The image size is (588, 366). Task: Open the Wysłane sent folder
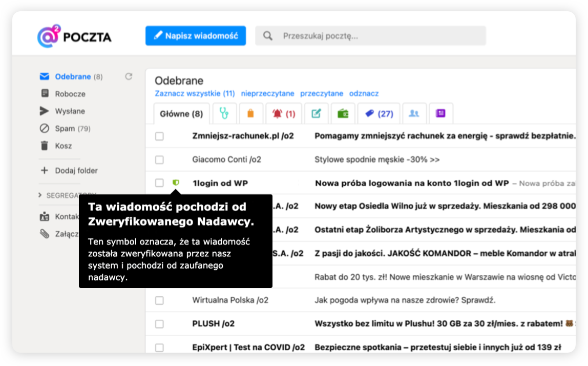coord(70,111)
